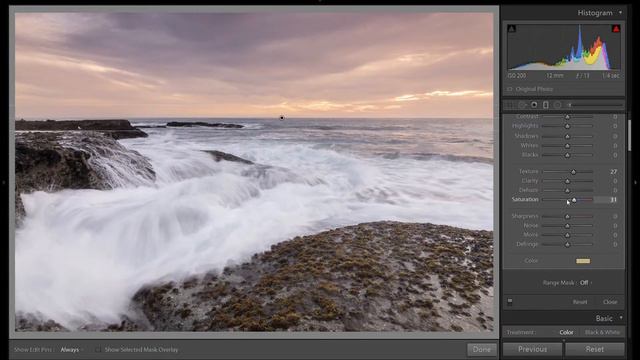Click the Close link in filter panel
This screenshot has width=640, height=360.
pyautogui.click(x=610, y=302)
